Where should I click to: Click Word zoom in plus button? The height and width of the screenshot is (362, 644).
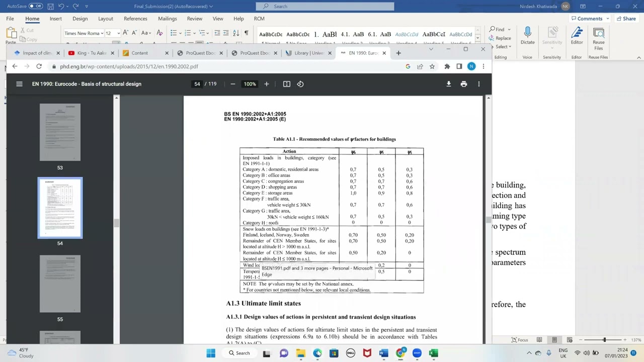click(x=625, y=340)
